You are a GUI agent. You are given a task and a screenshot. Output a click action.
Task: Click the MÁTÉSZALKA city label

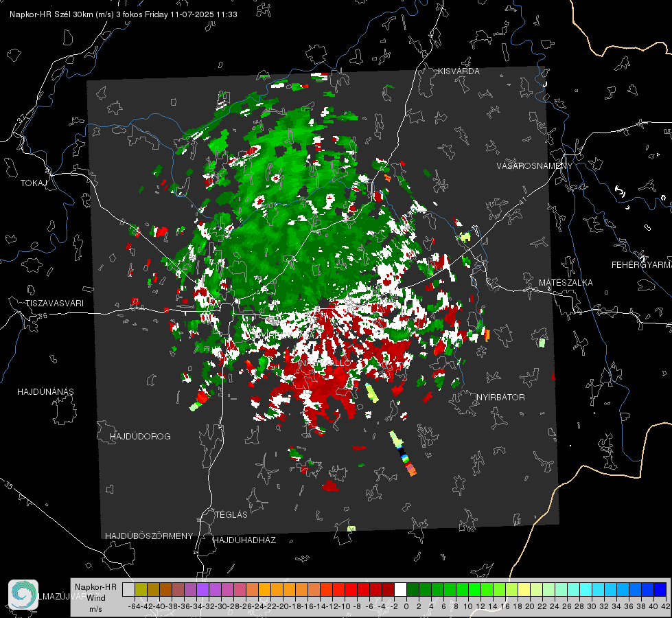[566, 283]
